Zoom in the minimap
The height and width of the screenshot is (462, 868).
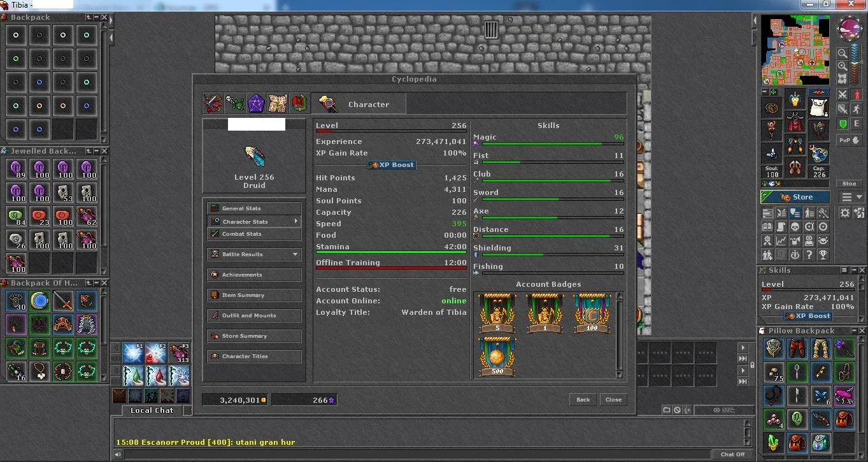coord(843,66)
